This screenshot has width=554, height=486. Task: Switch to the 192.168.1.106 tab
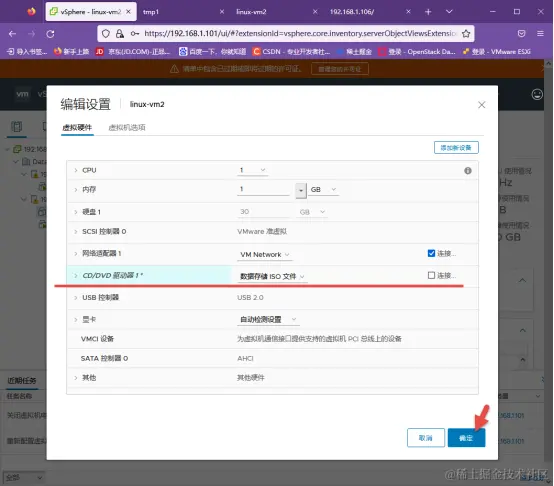(369, 12)
